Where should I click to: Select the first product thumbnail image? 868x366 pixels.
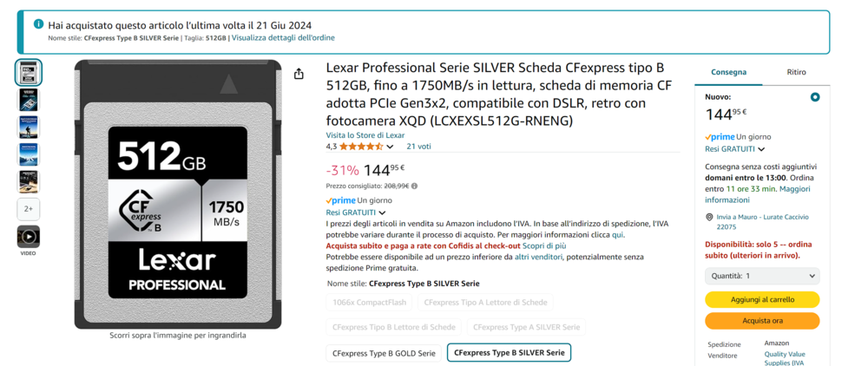[29, 73]
